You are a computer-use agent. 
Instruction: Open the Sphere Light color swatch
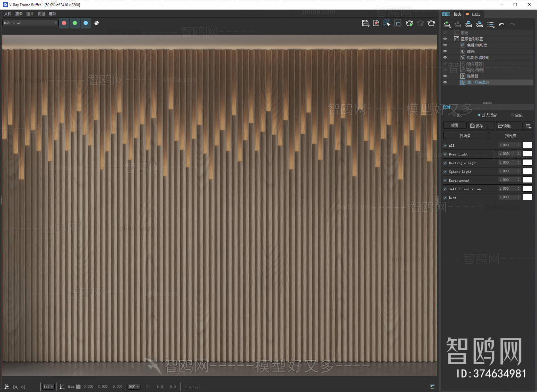click(x=527, y=171)
